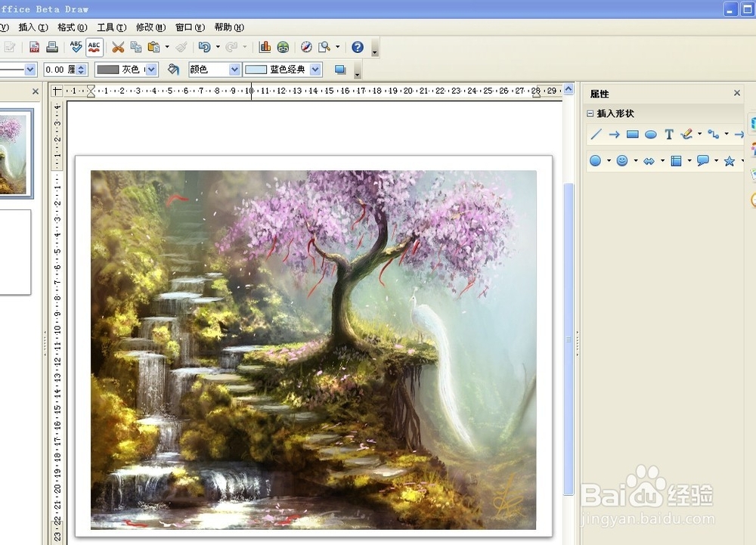This screenshot has height=545, width=756.
Task: Toggle the Shadow icon
Action: (x=340, y=70)
